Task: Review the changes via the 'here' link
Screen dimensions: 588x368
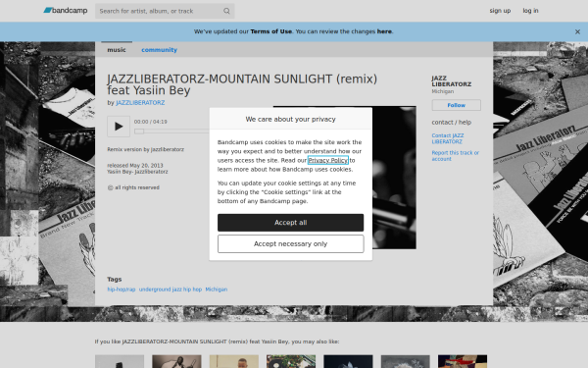Action: pyautogui.click(x=384, y=31)
